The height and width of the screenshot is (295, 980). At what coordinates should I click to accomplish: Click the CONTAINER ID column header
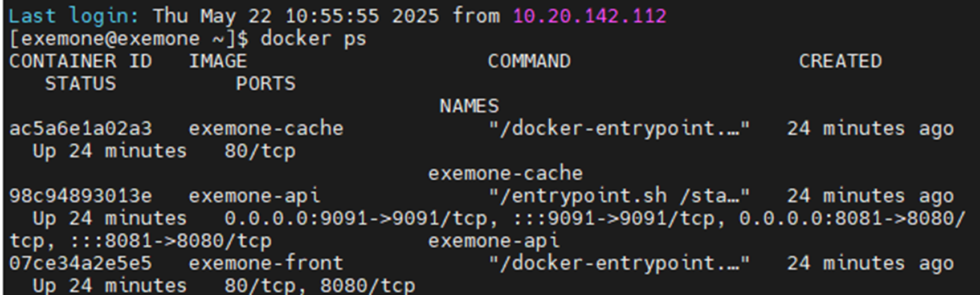[x=80, y=61]
